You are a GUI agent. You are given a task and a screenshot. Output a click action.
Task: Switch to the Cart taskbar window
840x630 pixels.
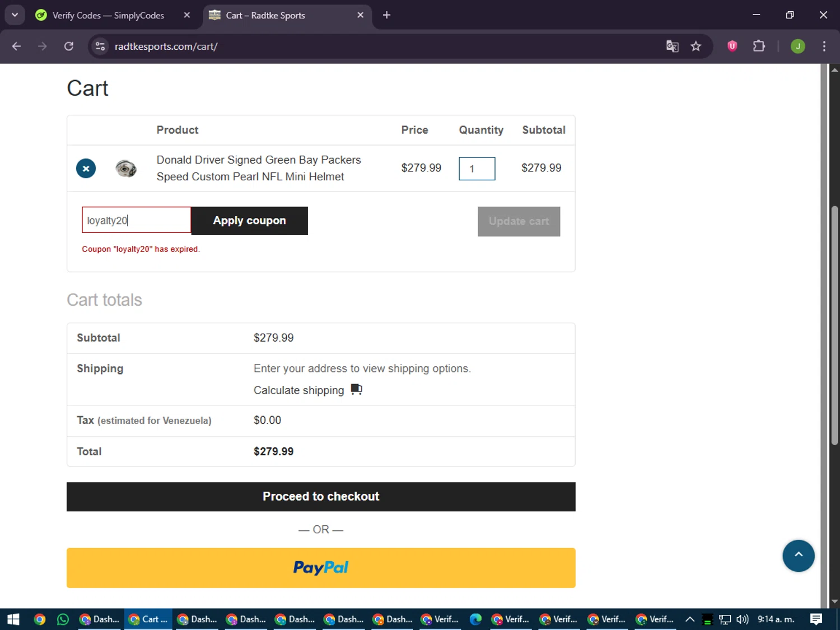(x=148, y=619)
